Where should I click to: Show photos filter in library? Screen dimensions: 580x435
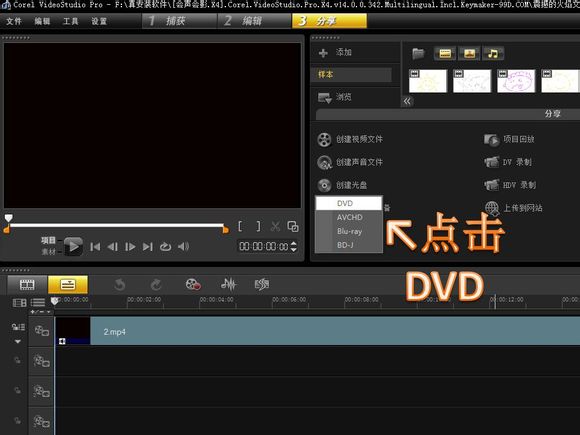[x=469, y=54]
